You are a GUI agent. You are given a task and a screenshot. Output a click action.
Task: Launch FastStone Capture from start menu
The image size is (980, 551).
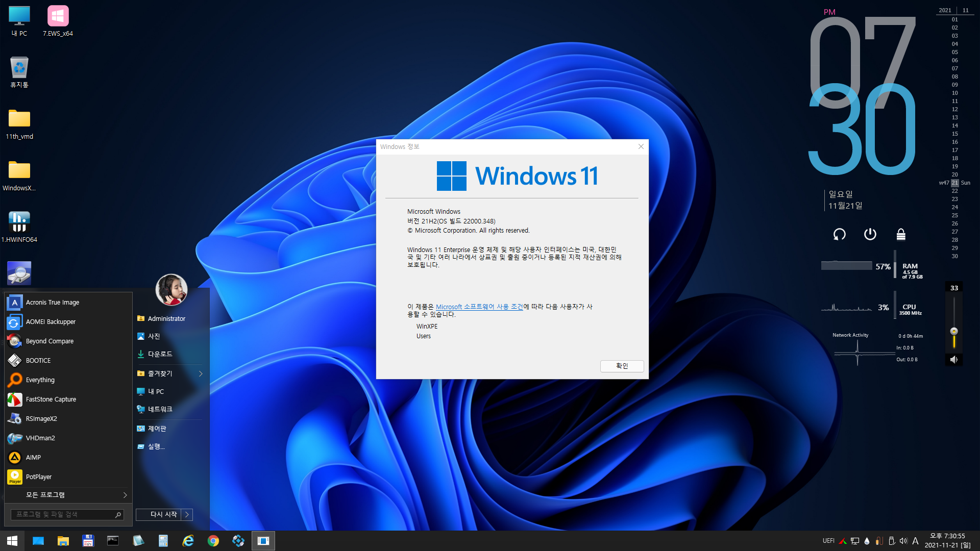pyautogui.click(x=68, y=399)
